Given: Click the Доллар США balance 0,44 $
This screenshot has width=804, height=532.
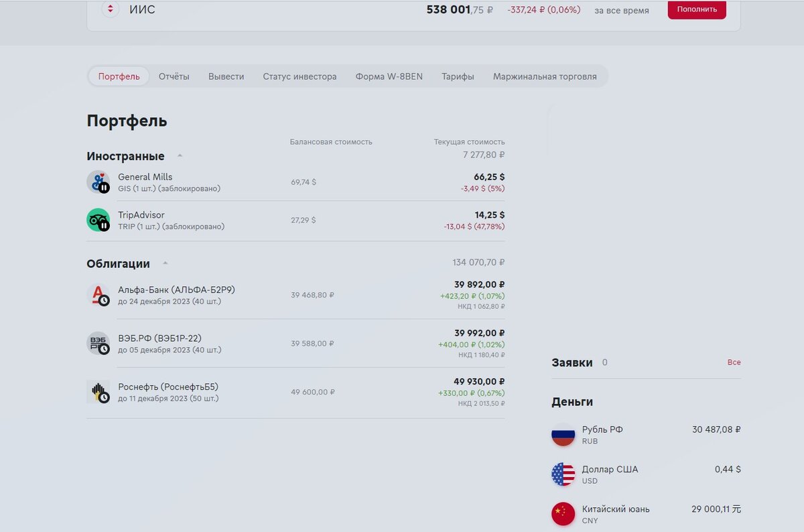Looking at the screenshot, I should (728, 469).
